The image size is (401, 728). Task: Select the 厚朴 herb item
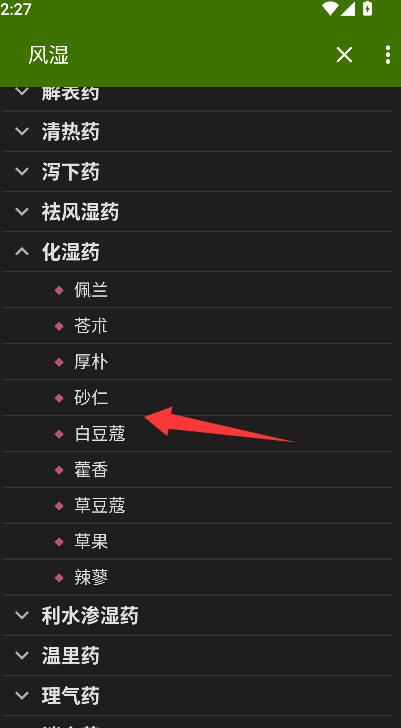click(197, 362)
